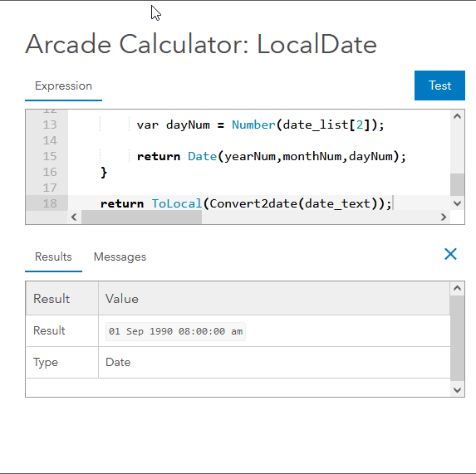Screen dimensions: 476x474
Task: Click the return Date(yearNum,monthNum,dayNum) line
Action: (x=271, y=156)
